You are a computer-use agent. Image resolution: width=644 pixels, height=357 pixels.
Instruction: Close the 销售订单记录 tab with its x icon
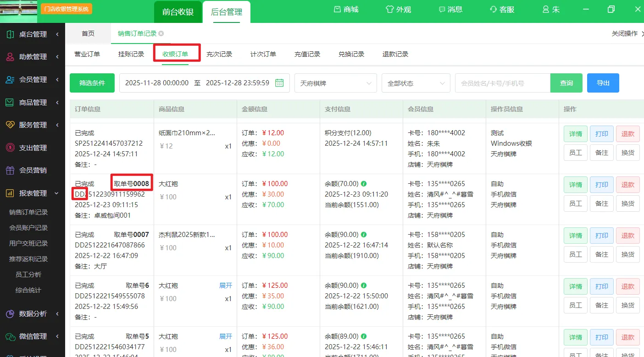tap(161, 33)
